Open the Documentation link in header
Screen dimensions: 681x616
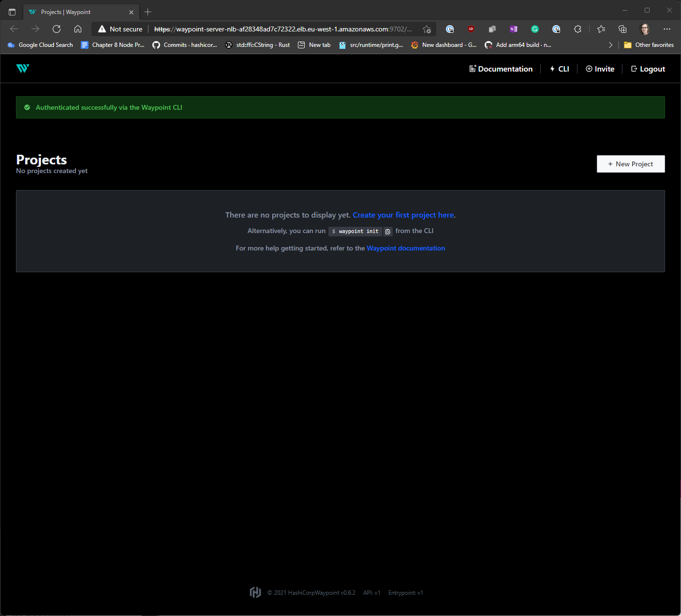pyautogui.click(x=501, y=69)
